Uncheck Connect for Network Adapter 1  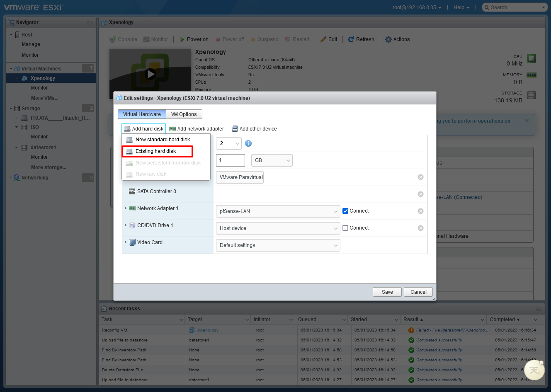345,211
